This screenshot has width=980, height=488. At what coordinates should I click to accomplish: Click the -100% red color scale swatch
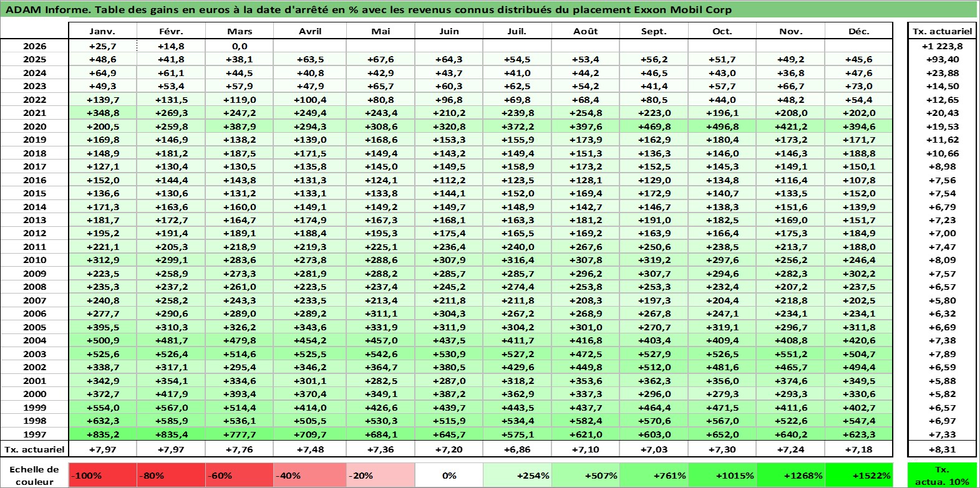pyautogui.click(x=102, y=476)
